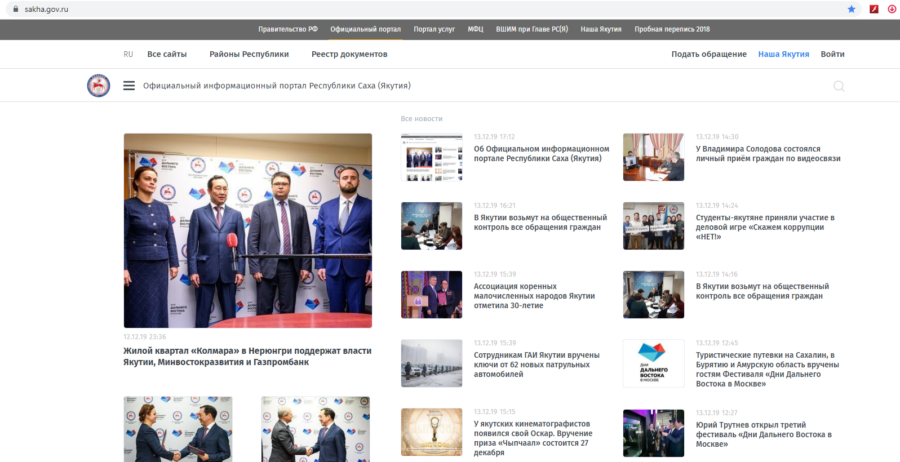
Task: Open Реестр документов menu item
Action: point(349,54)
